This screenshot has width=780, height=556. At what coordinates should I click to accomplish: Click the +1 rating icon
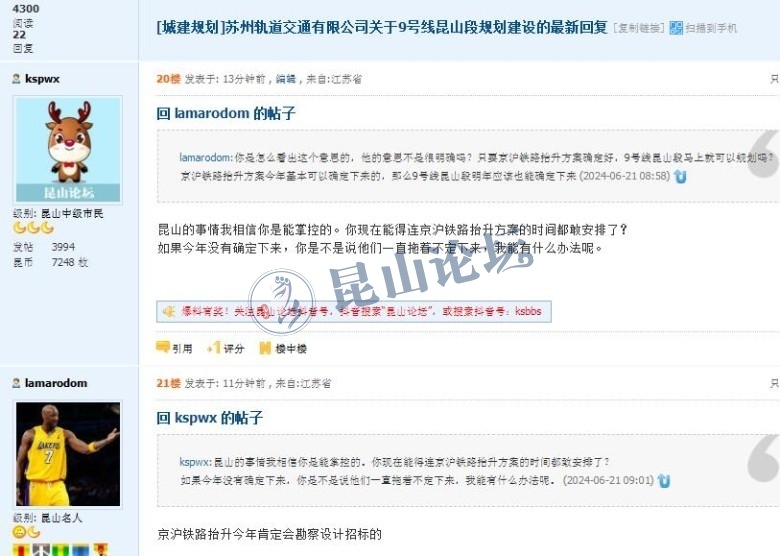coord(213,348)
